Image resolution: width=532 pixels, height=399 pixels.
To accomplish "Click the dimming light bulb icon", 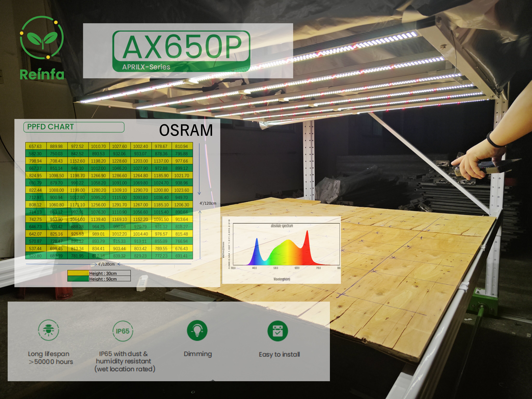I will point(197,330).
